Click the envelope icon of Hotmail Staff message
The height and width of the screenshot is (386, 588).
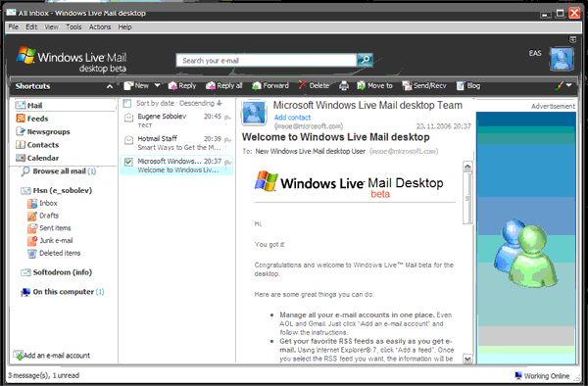click(128, 140)
